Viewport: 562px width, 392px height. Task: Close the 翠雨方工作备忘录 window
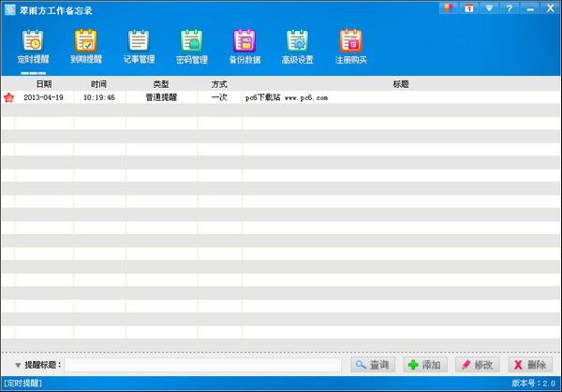point(551,7)
